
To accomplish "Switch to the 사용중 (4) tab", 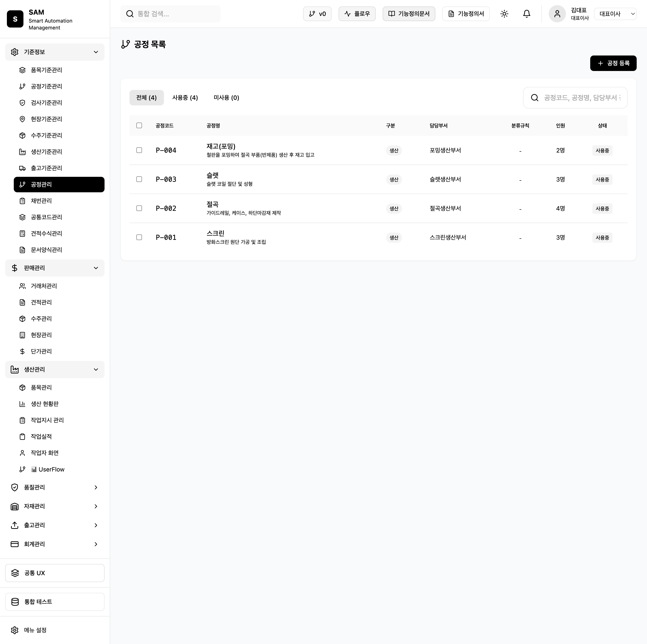I will [185, 98].
